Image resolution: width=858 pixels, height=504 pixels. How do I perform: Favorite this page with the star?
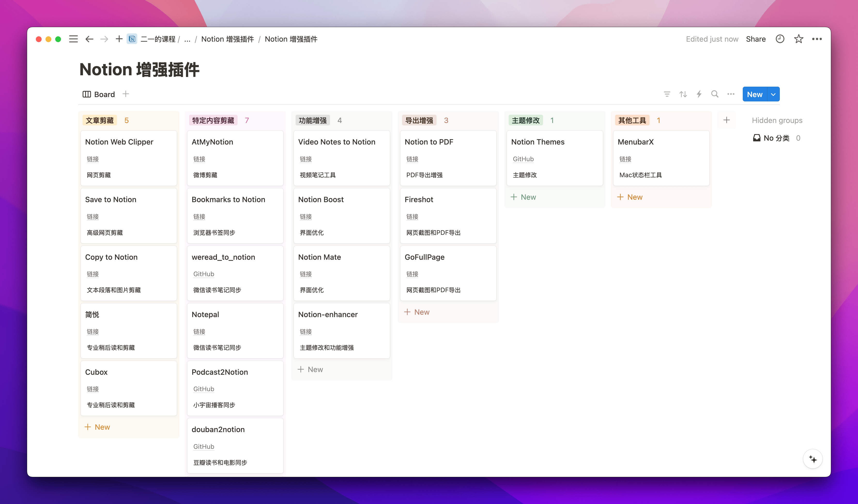798,39
